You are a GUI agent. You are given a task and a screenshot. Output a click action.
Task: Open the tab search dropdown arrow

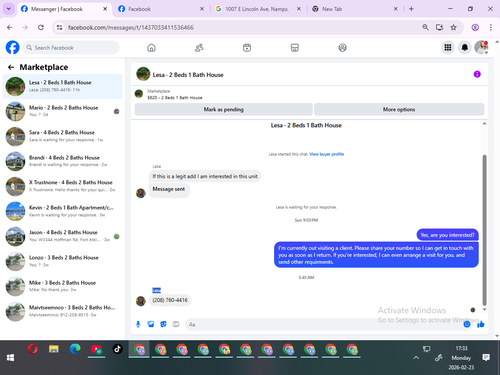pyautogui.click(x=8, y=9)
